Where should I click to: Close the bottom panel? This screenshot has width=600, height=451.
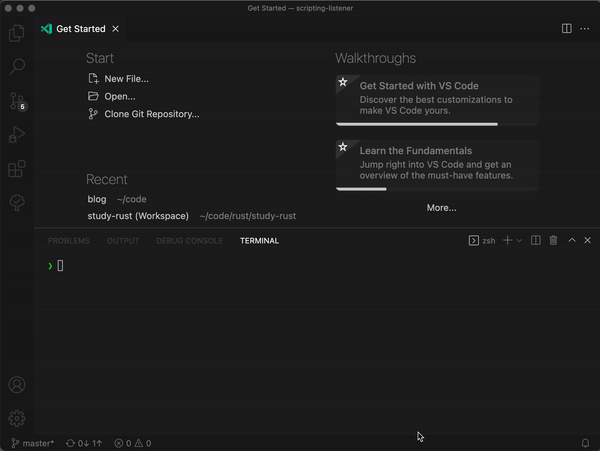(x=587, y=240)
